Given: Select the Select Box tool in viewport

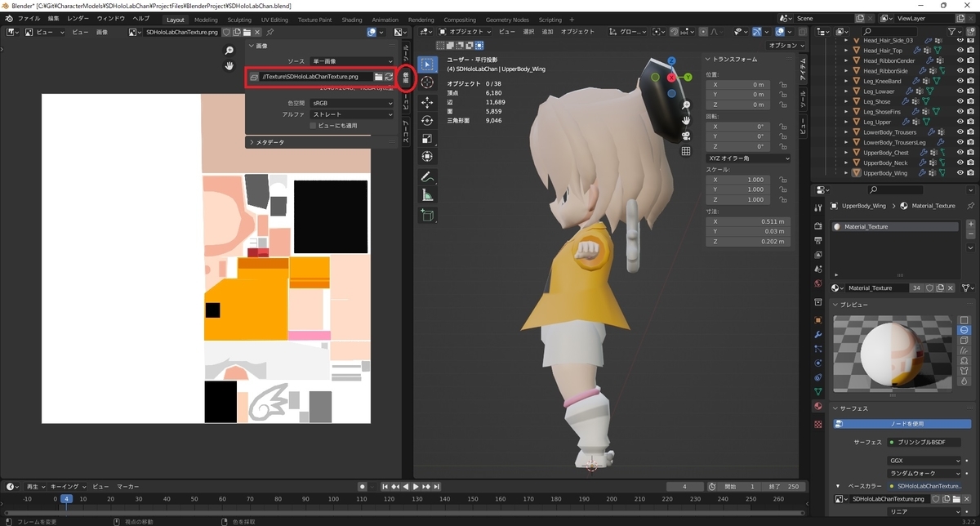Looking at the screenshot, I should pos(426,65).
